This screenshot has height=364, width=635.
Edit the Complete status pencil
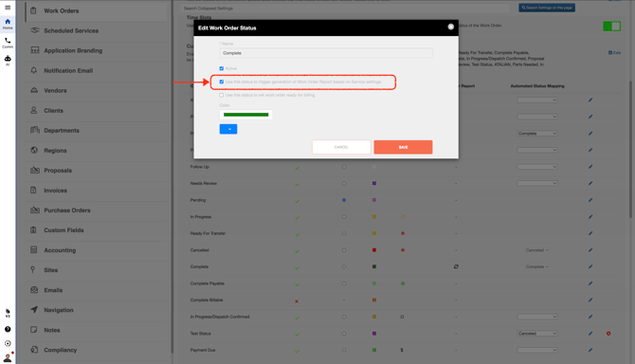pyautogui.click(x=590, y=266)
